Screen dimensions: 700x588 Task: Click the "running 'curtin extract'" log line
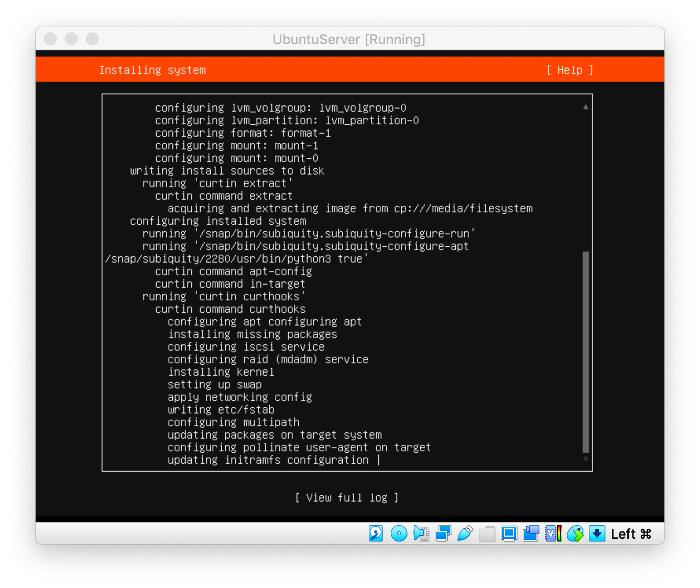click(217, 183)
